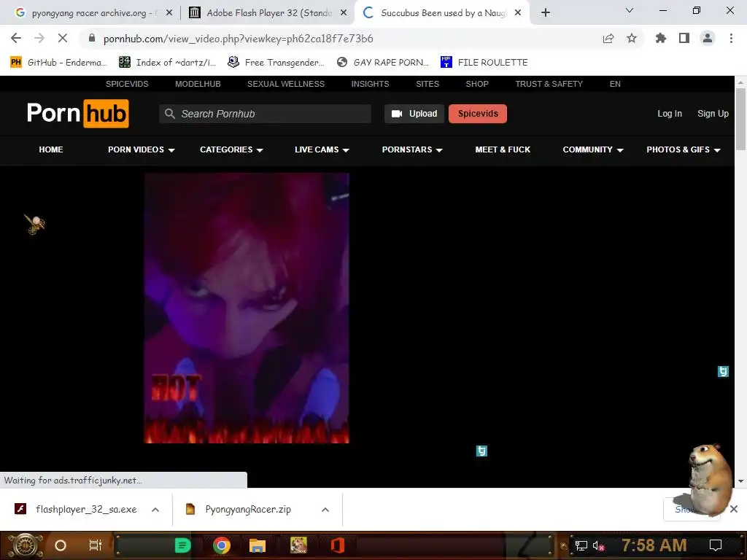Open the TRUST & SAFETY link

pyautogui.click(x=549, y=84)
